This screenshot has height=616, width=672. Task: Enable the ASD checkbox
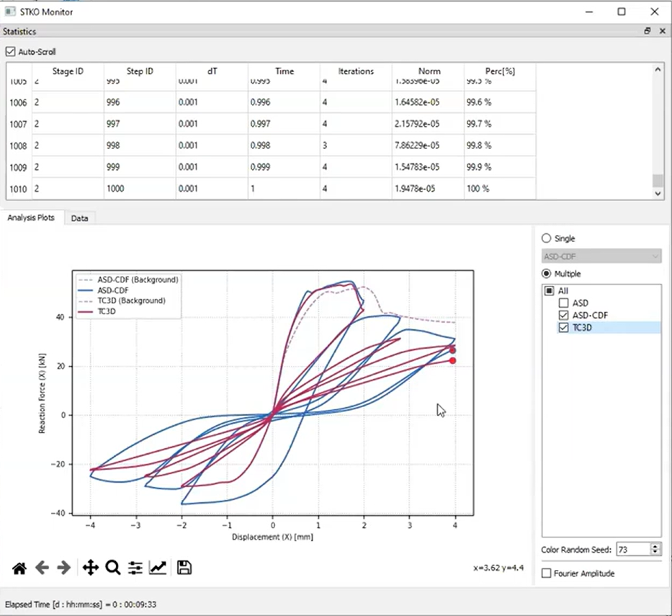point(564,303)
